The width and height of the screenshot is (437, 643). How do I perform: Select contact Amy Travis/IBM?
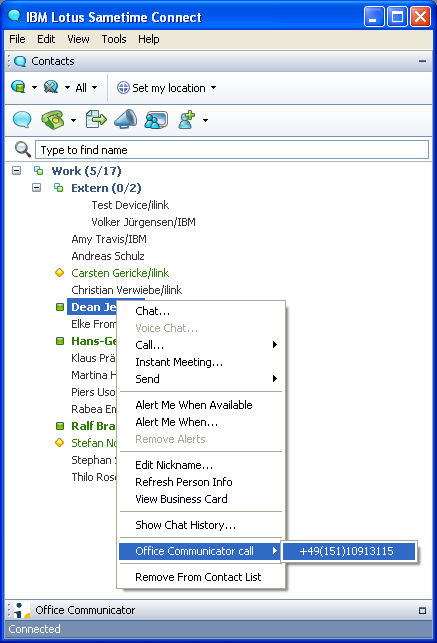click(x=109, y=239)
